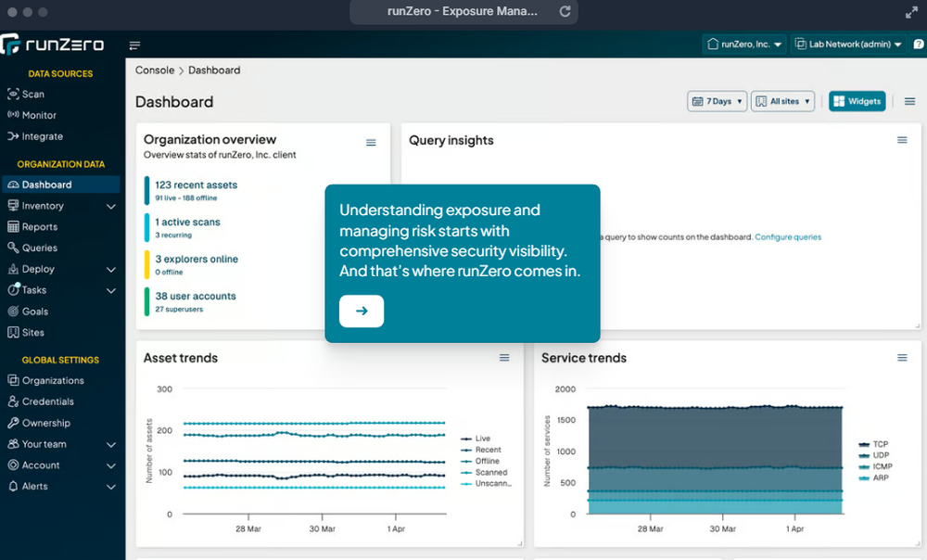Open the Organization overview widget menu
The image size is (927, 560).
(371, 143)
